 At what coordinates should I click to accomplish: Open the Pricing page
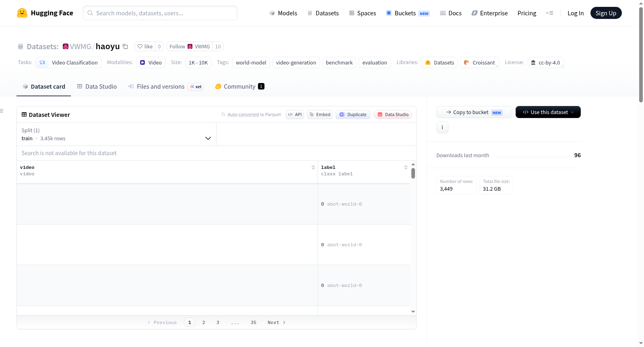point(527,13)
